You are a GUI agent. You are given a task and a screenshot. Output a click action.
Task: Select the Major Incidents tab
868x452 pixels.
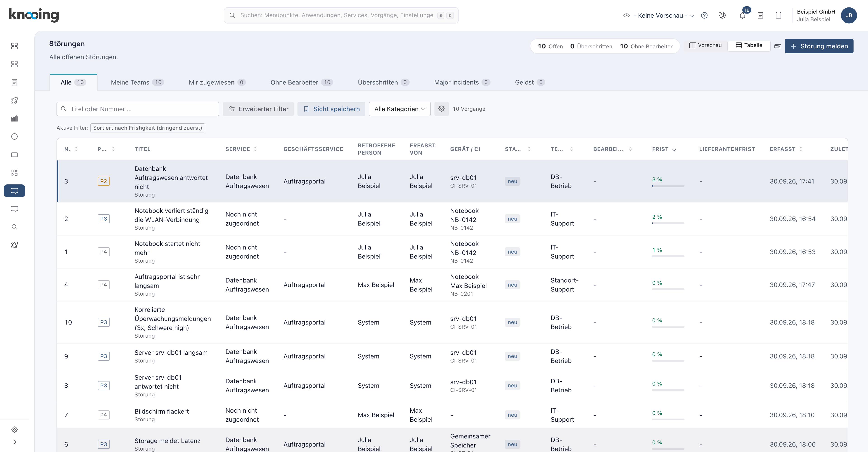pos(462,82)
